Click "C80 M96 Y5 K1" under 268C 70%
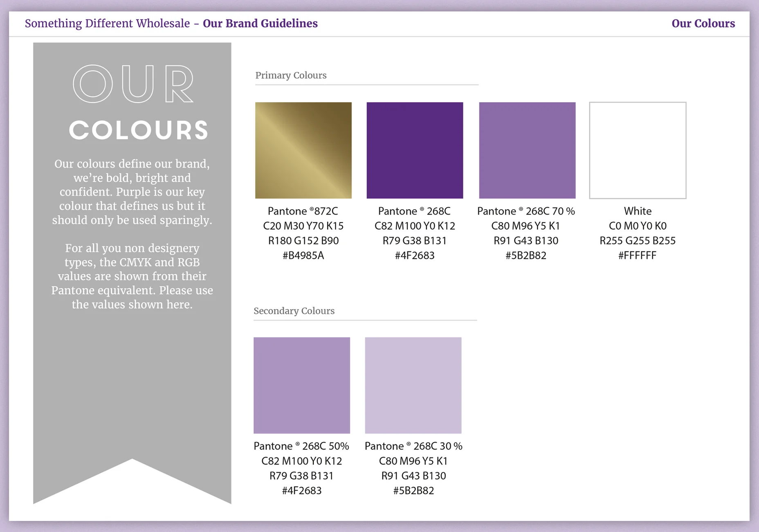 tap(526, 226)
